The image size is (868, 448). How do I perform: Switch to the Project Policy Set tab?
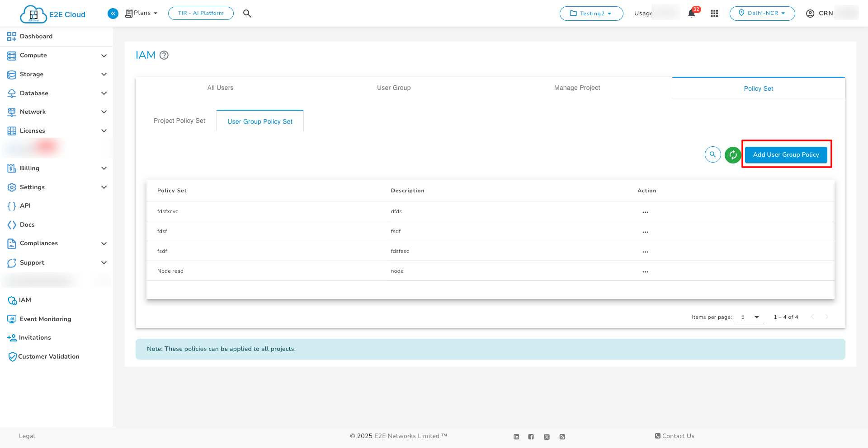pyautogui.click(x=179, y=121)
